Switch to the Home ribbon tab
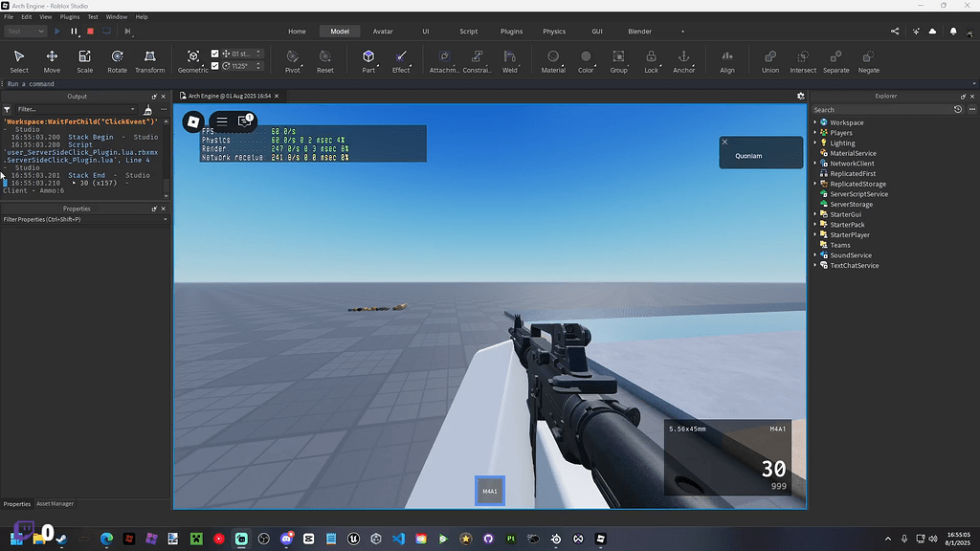 297,31
